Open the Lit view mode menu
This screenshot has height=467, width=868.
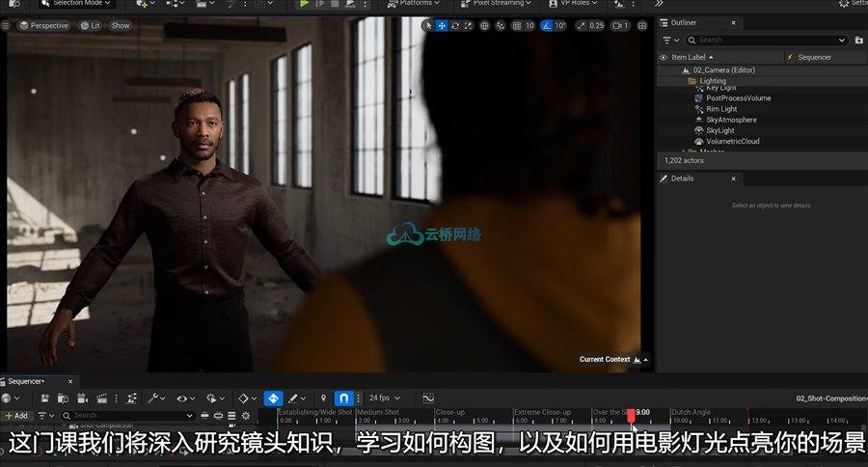click(x=91, y=25)
